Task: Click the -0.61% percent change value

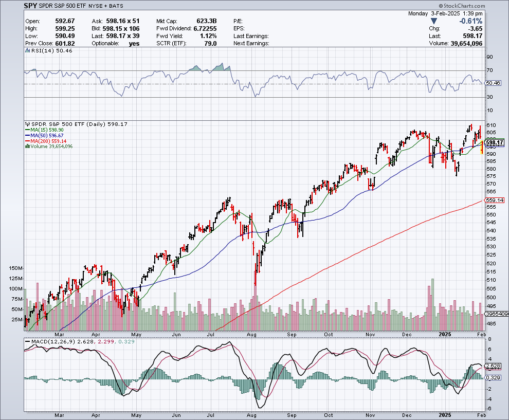Action: 470,21
